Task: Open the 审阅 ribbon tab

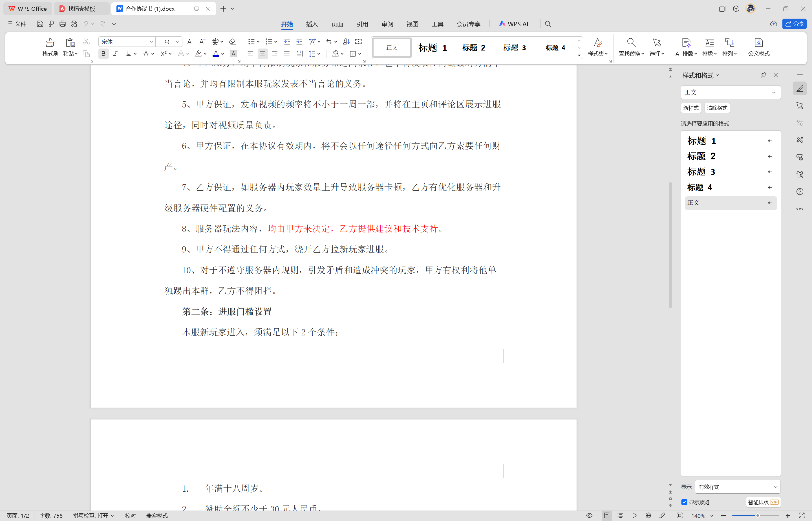Action: [387, 24]
